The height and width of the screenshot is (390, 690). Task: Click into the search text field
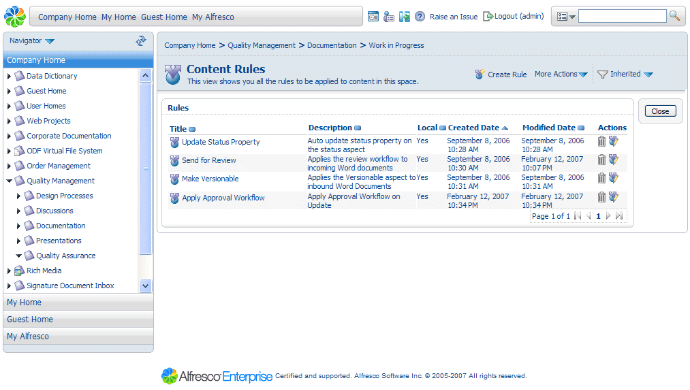(x=622, y=16)
